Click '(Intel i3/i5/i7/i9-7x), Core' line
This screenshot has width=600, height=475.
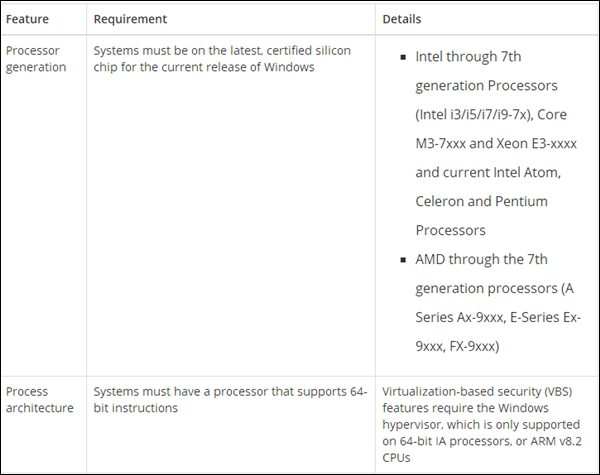491,114
